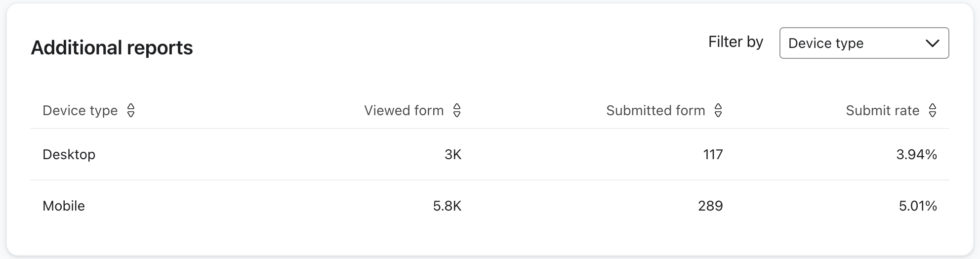Click the chevron arrow in filter dropdown

point(932,43)
